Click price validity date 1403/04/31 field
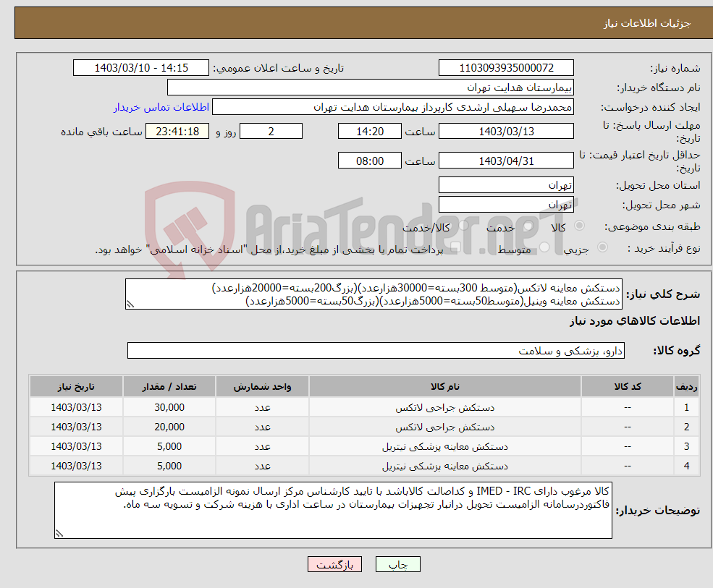713x588 pixels. [x=506, y=161]
